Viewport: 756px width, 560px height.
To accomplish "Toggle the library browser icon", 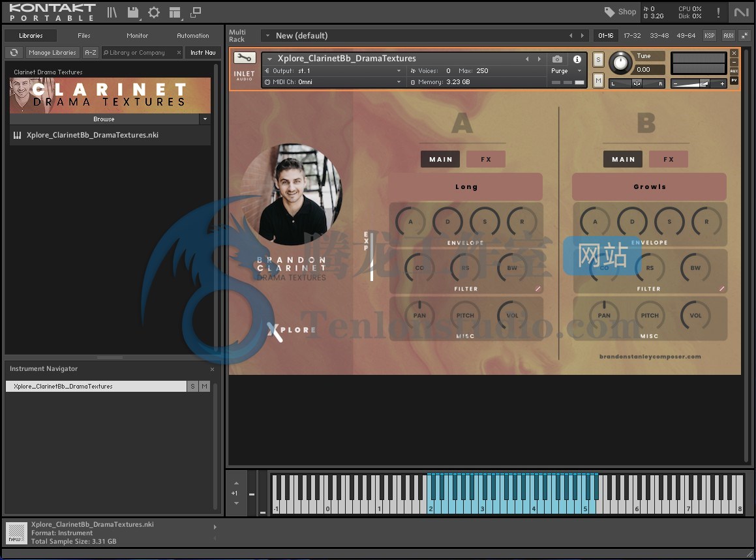I will [112, 12].
